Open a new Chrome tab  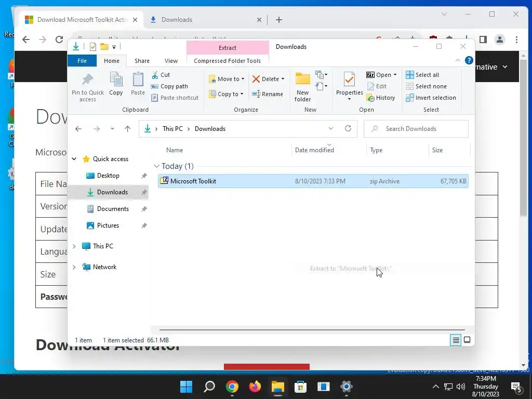279,20
